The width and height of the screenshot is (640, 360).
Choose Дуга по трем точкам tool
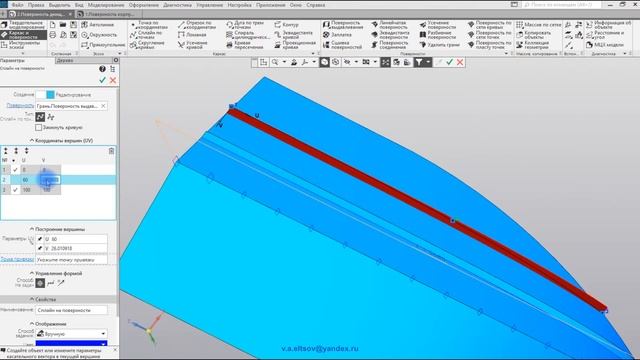point(245,25)
